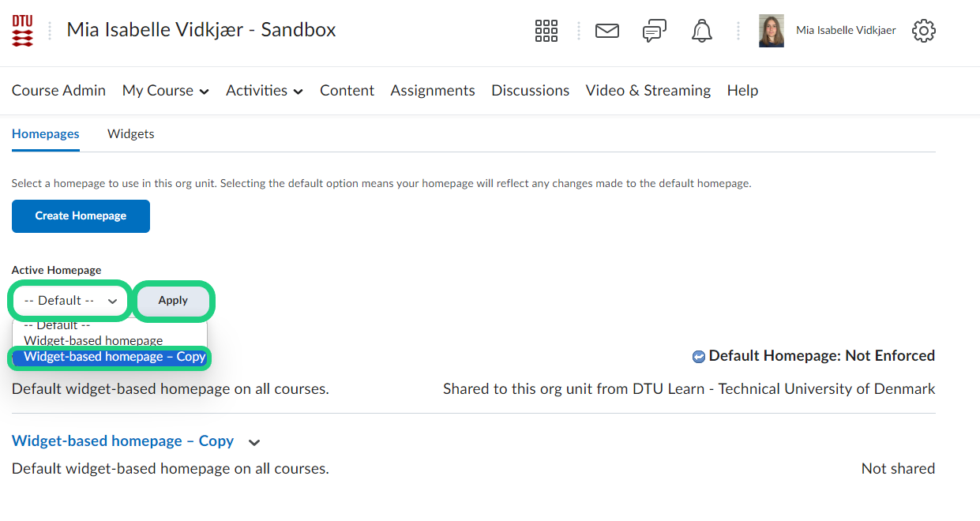980x521 pixels.
Task: Choose 'Widget-based homepage' dropdown option
Action: [93, 341]
